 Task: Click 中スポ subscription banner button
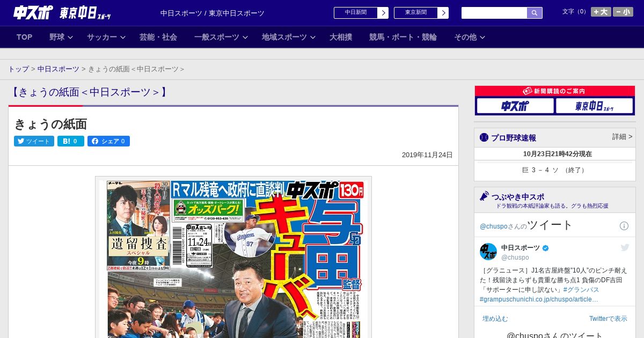point(515,106)
